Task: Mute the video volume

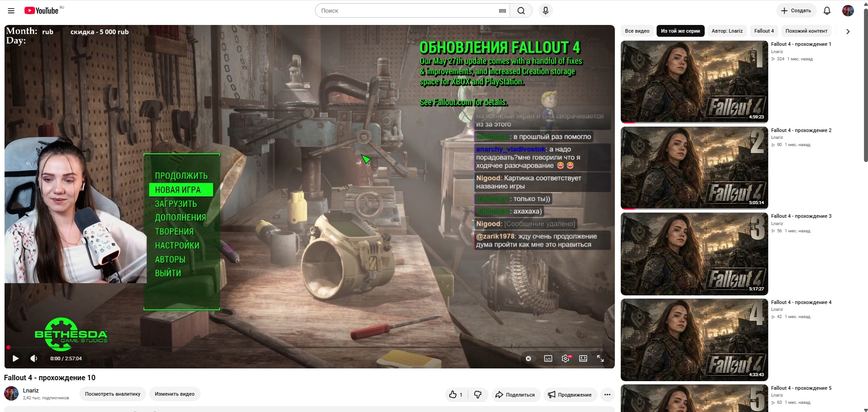Action: tap(34, 358)
